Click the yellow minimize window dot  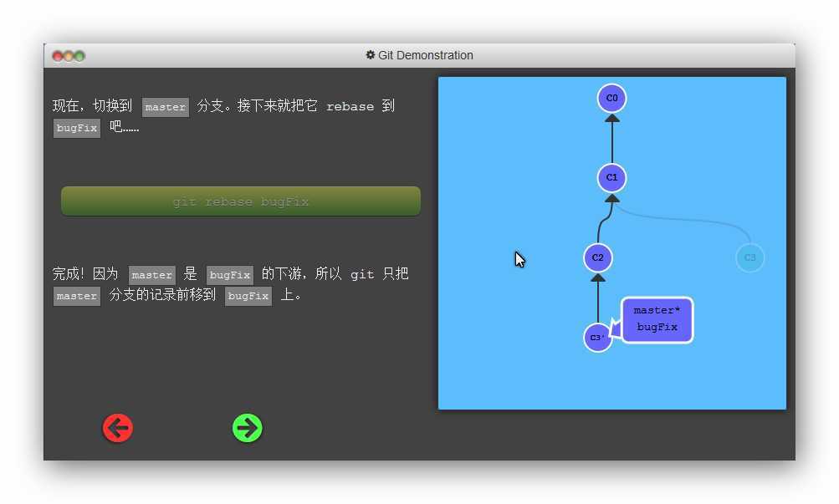tap(69, 56)
